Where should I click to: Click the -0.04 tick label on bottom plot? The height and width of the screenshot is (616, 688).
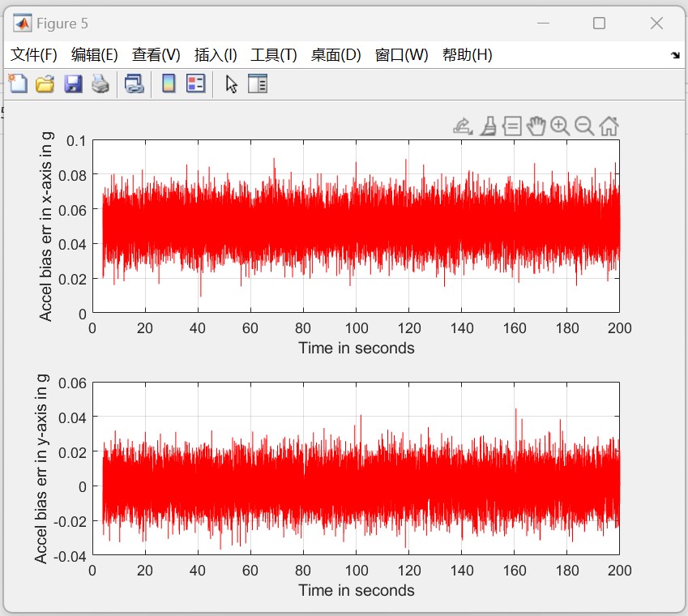(x=71, y=556)
